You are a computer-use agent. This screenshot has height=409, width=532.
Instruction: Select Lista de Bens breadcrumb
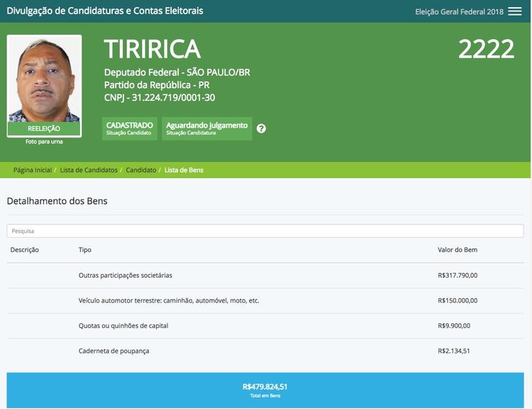point(184,170)
